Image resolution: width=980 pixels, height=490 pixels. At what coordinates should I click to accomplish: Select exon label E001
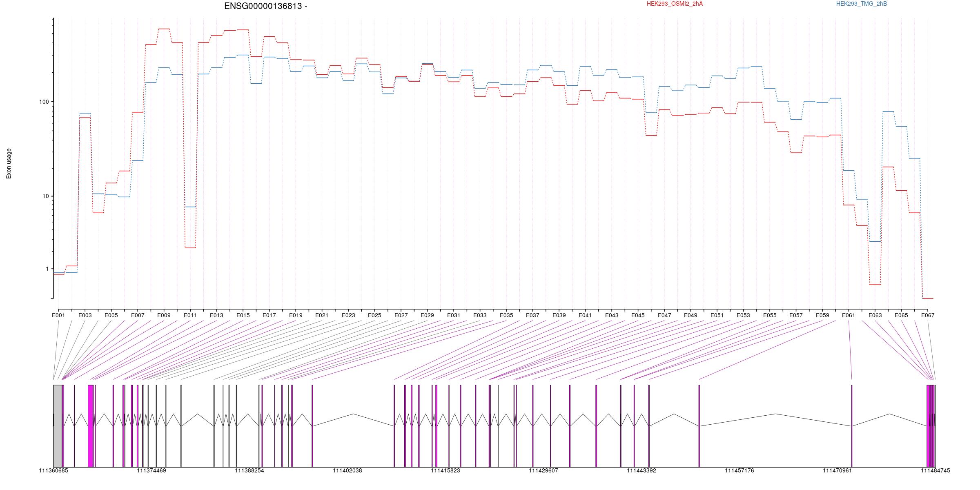[x=58, y=315]
